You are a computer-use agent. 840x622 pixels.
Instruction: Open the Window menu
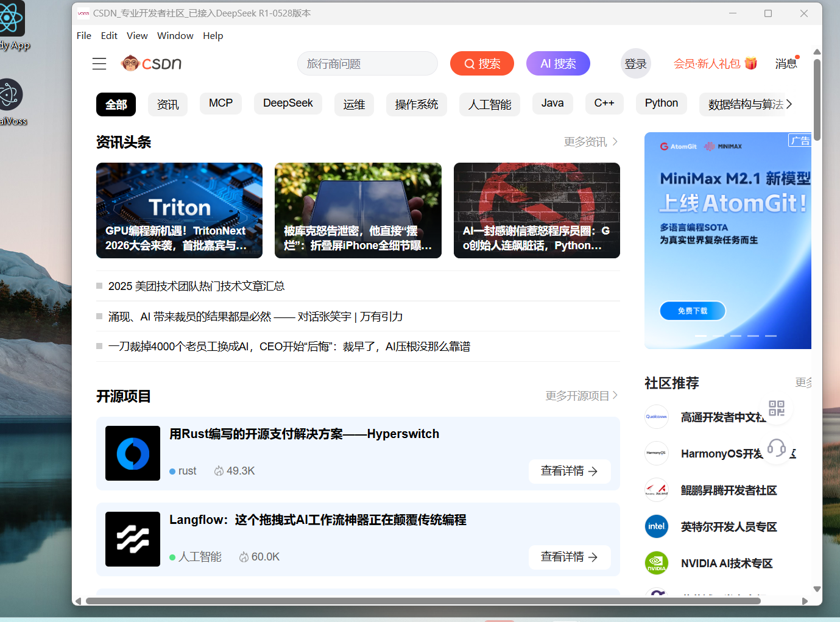175,36
